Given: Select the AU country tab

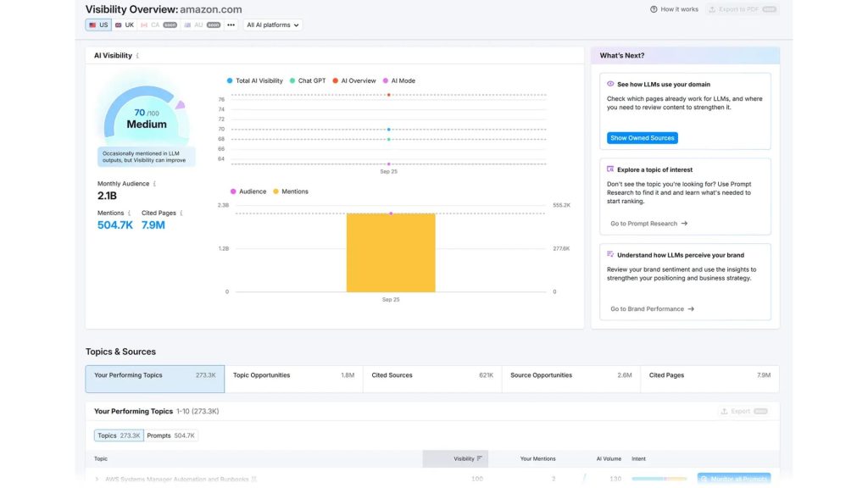Looking at the screenshot, I should point(202,25).
